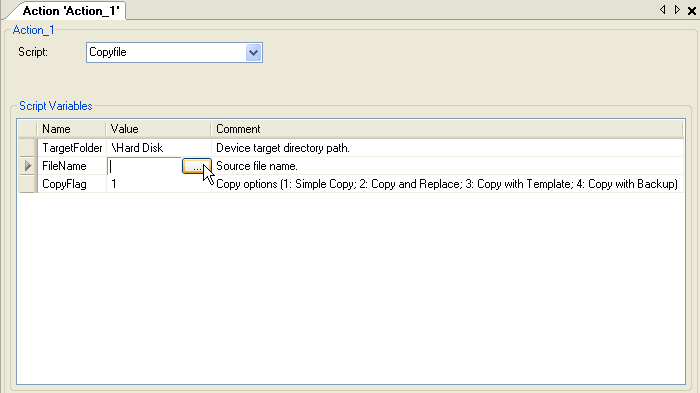Screen dimensions: 700x393
Task: Click the 'Device target directory path.' comment
Action: [283, 148]
